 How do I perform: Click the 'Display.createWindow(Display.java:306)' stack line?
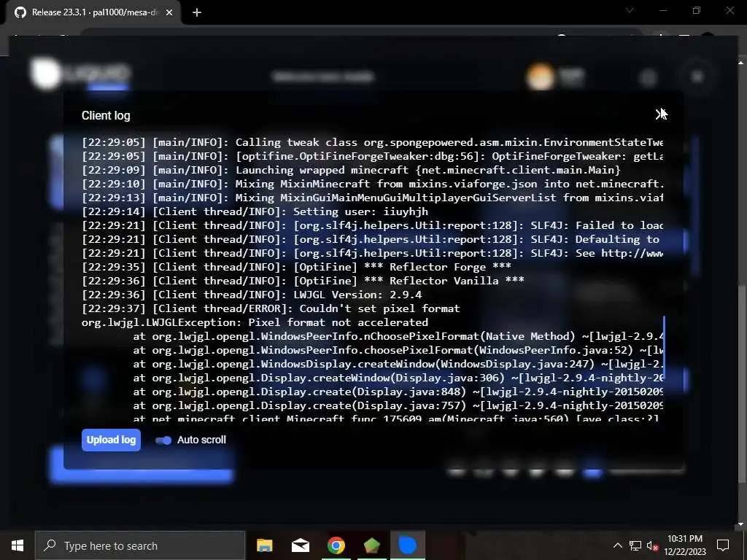(398, 378)
